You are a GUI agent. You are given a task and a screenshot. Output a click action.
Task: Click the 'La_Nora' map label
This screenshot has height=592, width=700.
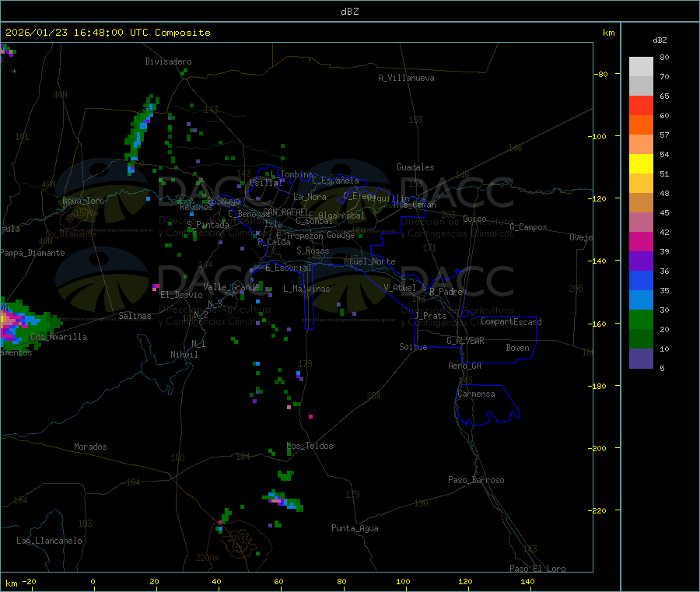pyautogui.click(x=310, y=197)
